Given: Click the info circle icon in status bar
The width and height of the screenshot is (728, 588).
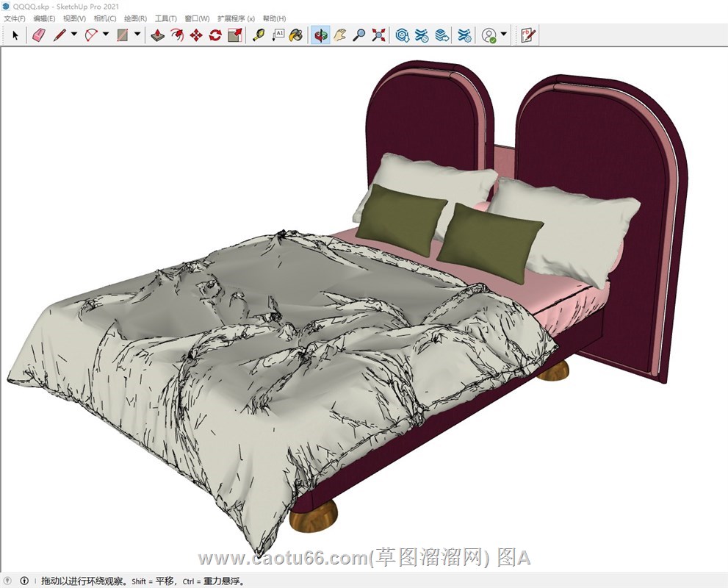Looking at the screenshot, I should coord(24,581).
